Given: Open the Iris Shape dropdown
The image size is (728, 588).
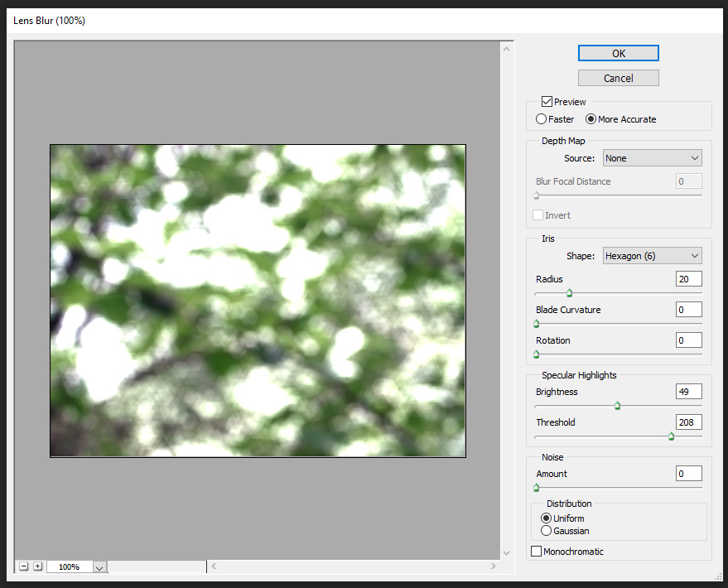Looking at the screenshot, I should (652, 256).
